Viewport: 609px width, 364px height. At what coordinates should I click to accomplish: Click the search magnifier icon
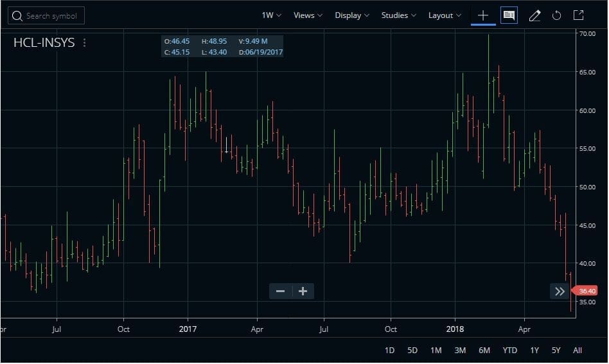click(17, 16)
